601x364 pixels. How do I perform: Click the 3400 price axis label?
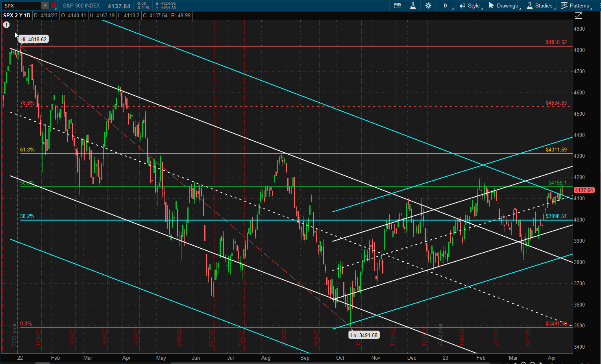click(x=579, y=347)
